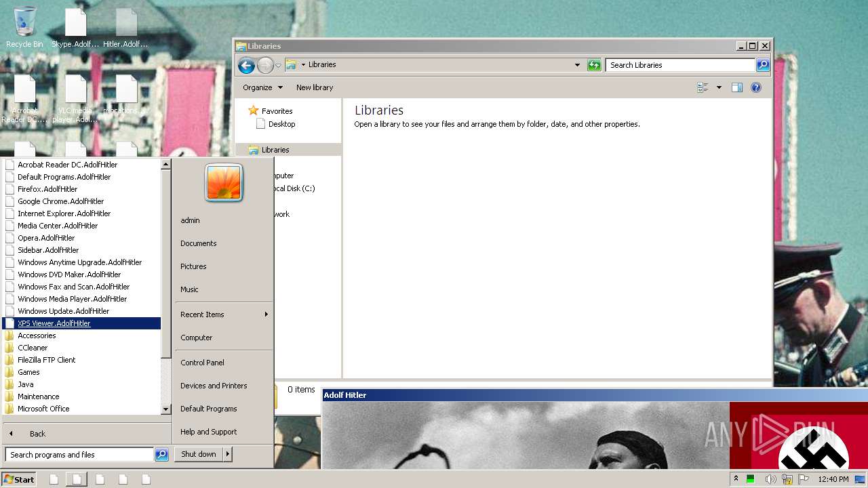Open the Shut down options arrow

click(x=227, y=454)
